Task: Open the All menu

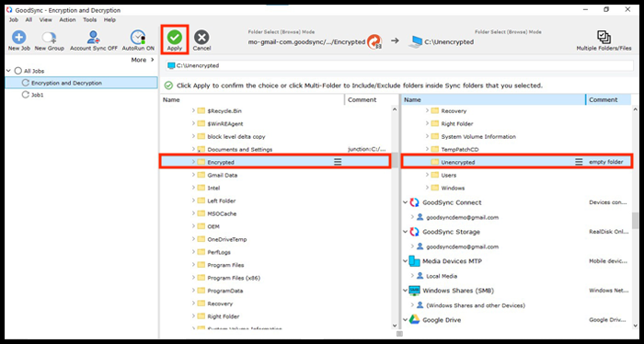Action: pyautogui.click(x=29, y=19)
